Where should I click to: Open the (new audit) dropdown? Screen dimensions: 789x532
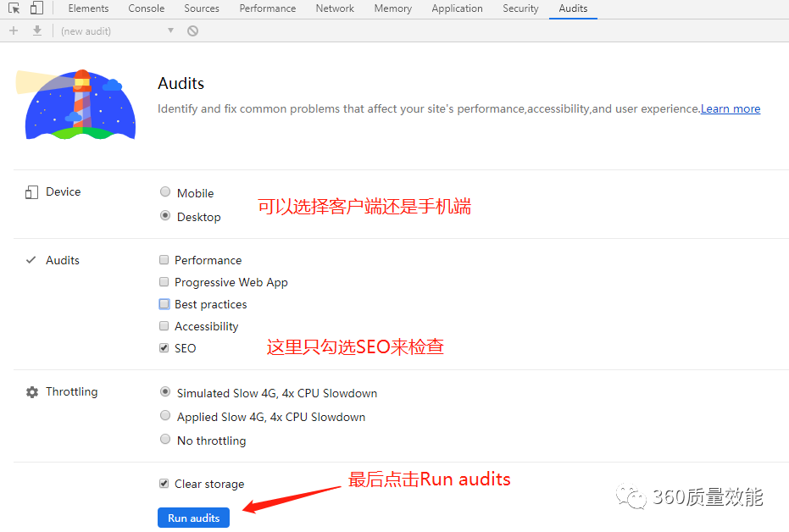(117, 31)
